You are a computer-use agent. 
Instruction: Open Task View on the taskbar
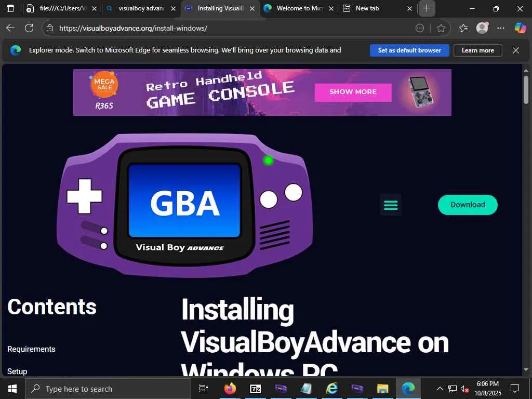coord(204,389)
